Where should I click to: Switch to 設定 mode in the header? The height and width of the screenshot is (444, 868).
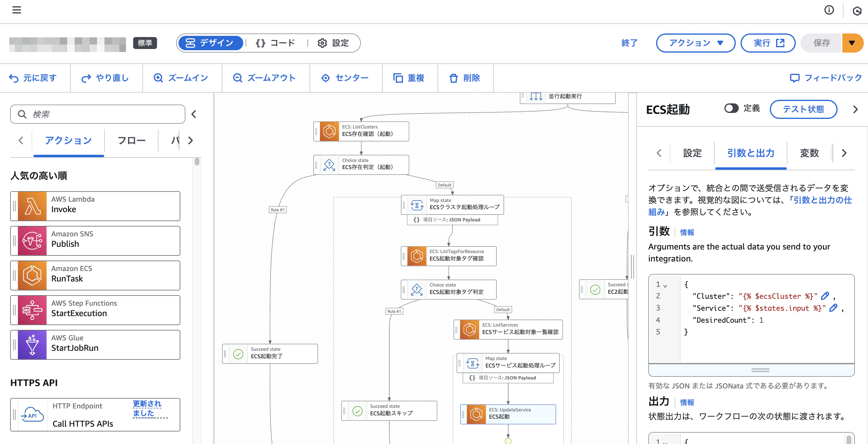coord(333,43)
